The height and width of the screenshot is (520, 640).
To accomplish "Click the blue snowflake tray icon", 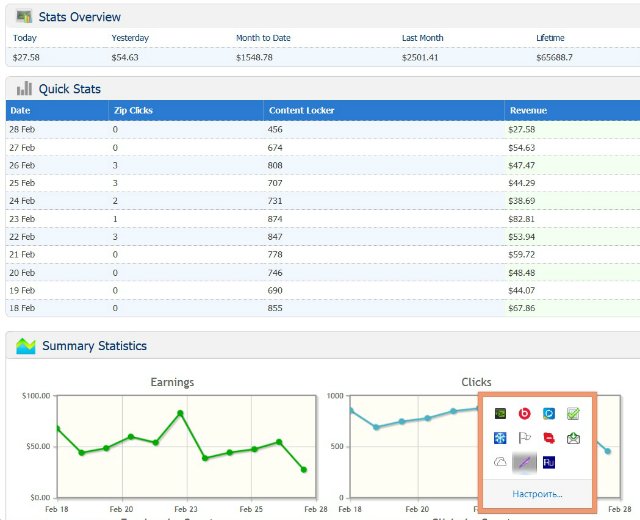I will tap(500, 438).
